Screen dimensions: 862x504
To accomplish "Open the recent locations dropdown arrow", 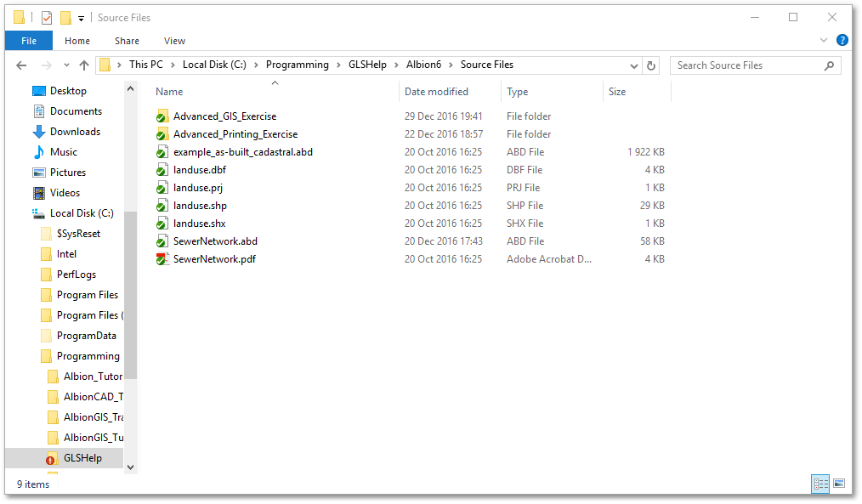I will click(x=66, y=65).
